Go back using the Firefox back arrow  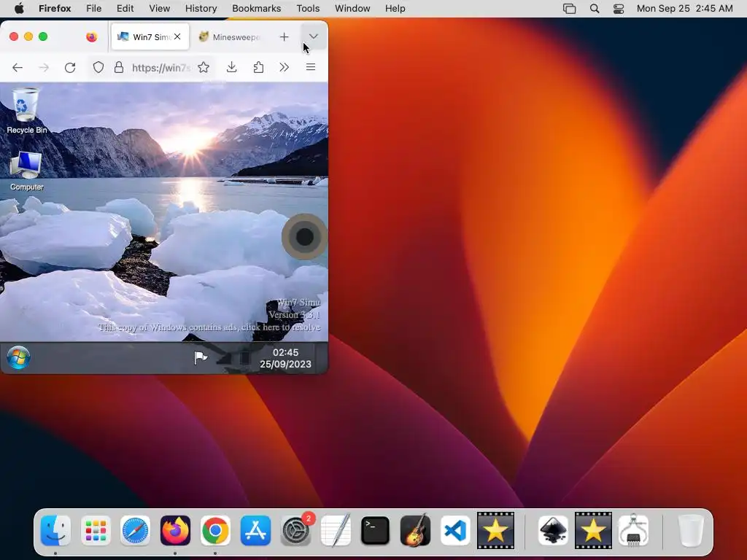click(x=18, y=68)
